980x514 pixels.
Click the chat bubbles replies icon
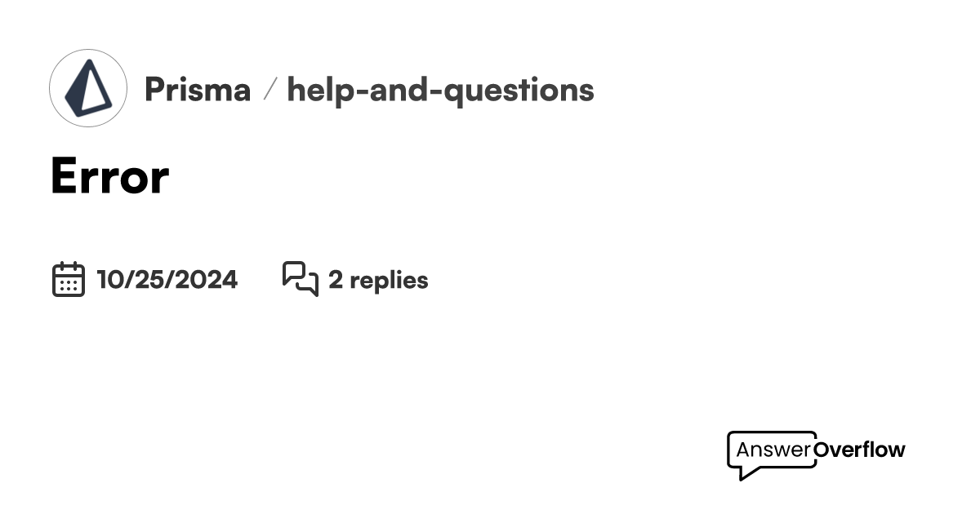coord(301,279)
